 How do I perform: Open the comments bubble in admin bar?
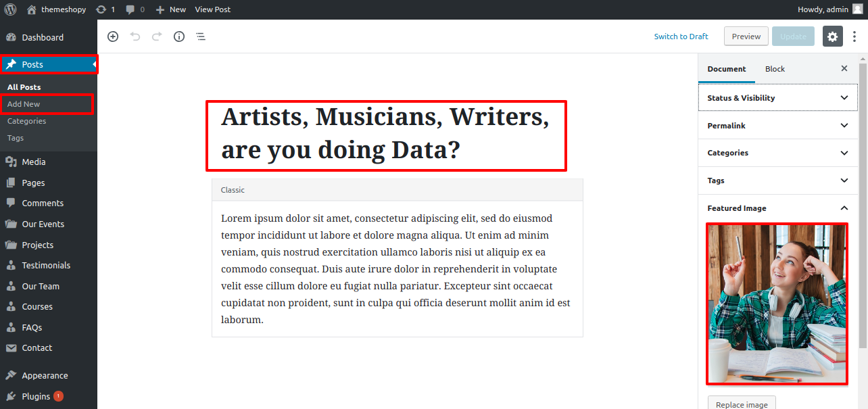pyautogui.click(x=135, y=9)
